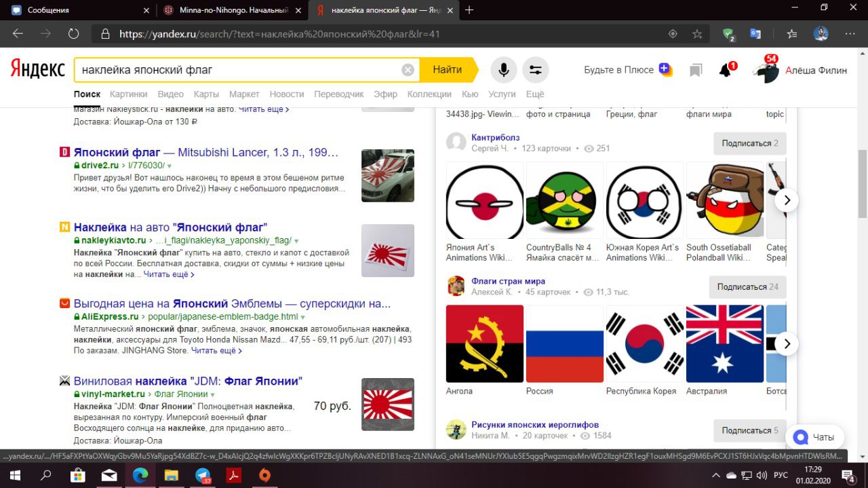
Task: Switch to the Переводчик tab
Action: click(x=339, y=94)
